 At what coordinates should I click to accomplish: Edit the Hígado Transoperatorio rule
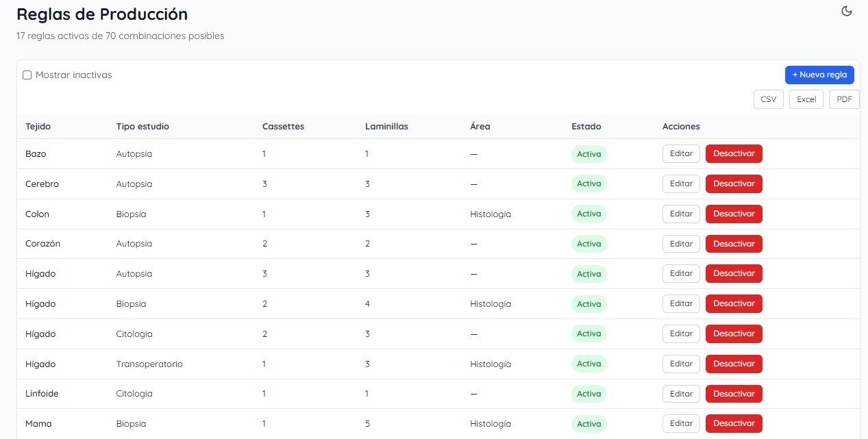(681, 364)
